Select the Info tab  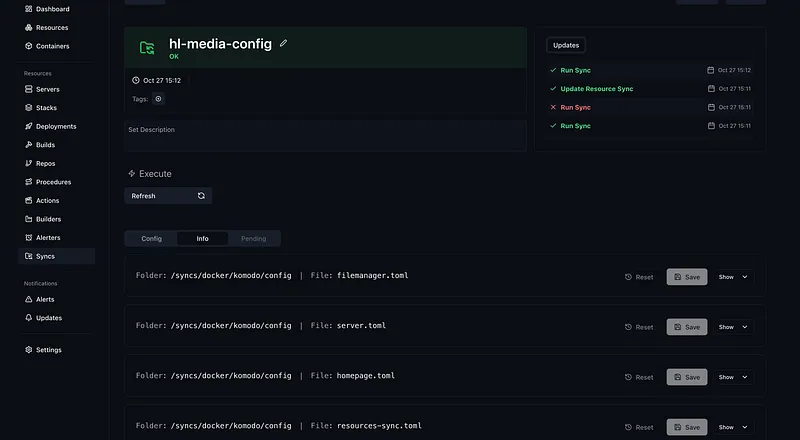[x=202, y=239]
